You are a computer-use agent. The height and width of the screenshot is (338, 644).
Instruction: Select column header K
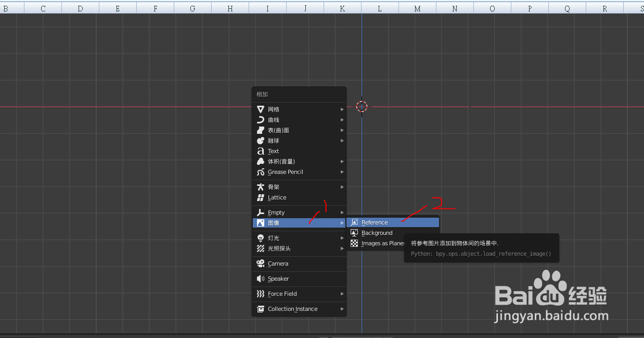click(342, 8)
